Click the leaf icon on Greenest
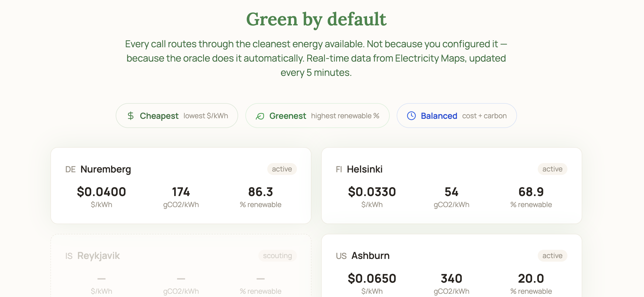The height and width of the screenshot is (297, 644). tap(260, 116)
